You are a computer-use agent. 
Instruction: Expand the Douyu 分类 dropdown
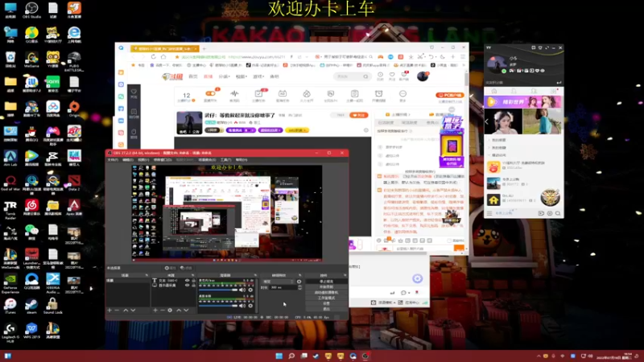point(225,76)
